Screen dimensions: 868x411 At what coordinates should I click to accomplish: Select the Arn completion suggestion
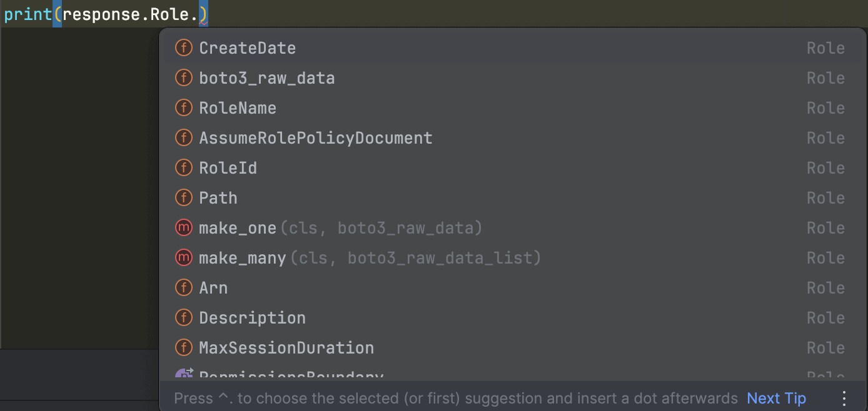[x=513, y=288]
